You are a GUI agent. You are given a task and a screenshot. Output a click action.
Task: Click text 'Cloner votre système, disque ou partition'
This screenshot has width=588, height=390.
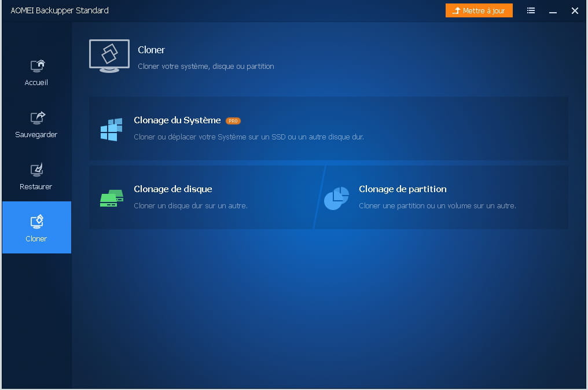(206, 67)
